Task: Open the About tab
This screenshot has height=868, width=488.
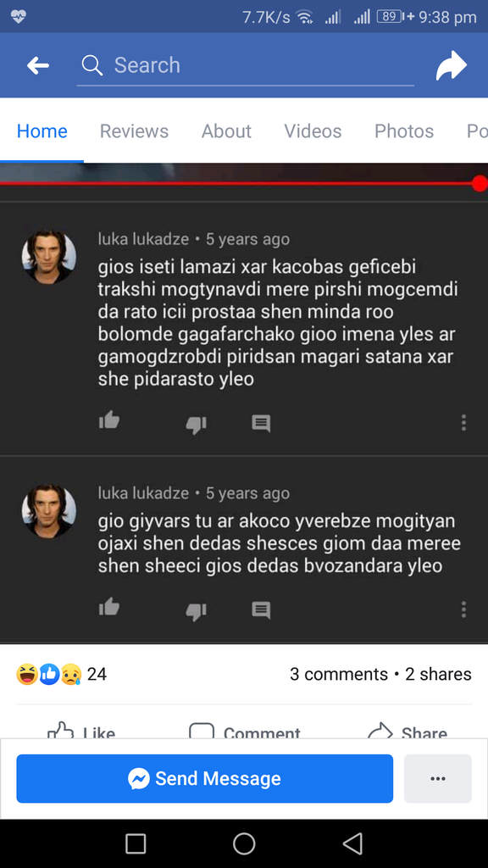Action: [226, 131]
